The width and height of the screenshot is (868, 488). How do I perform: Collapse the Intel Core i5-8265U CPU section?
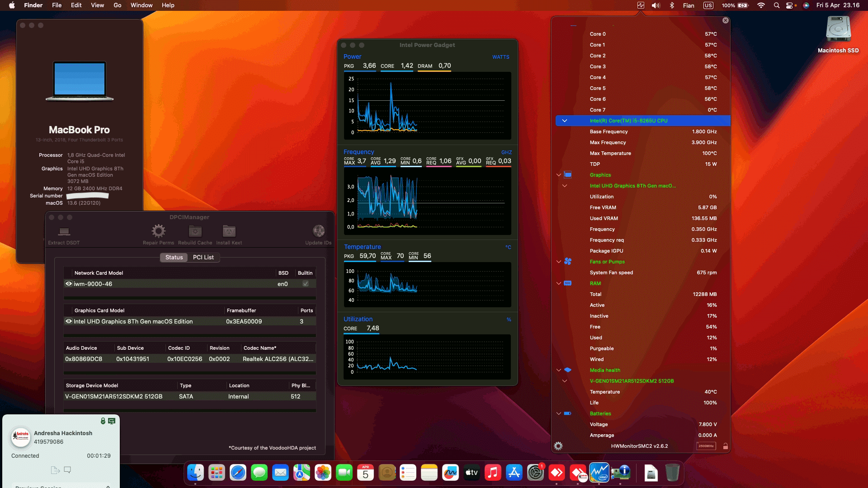[x=564, y=121]
